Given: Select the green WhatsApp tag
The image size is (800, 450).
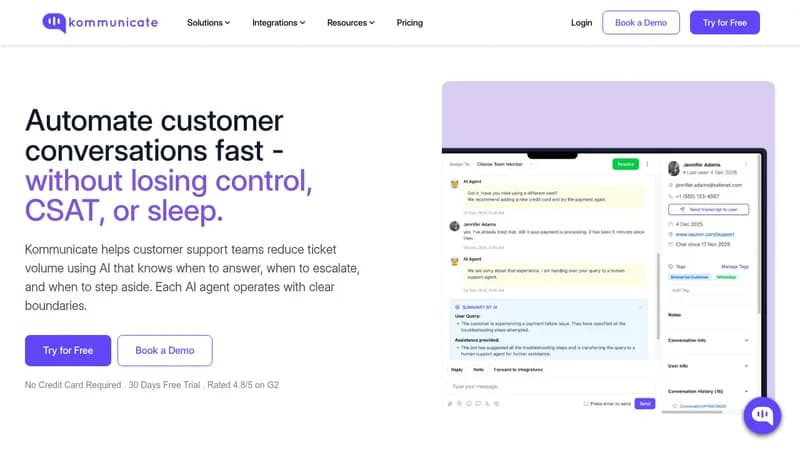Looking at the screenshot, I should tap(726, 277).
